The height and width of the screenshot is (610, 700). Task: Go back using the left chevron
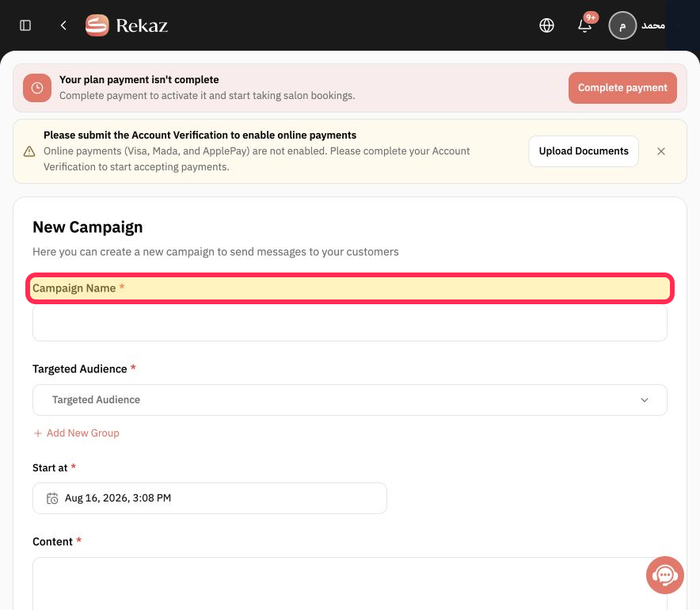(63, 25)
